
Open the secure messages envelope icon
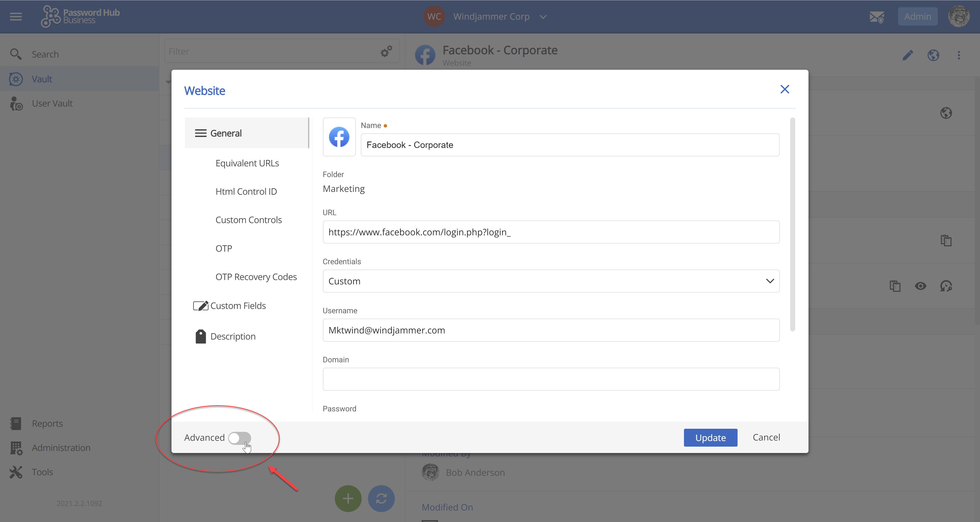tap(877, 17)
